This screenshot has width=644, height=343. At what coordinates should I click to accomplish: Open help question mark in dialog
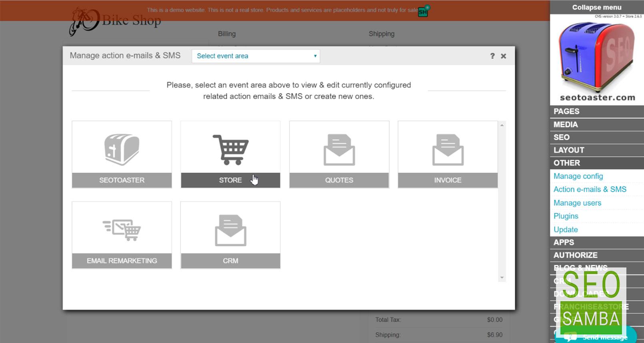492,56
